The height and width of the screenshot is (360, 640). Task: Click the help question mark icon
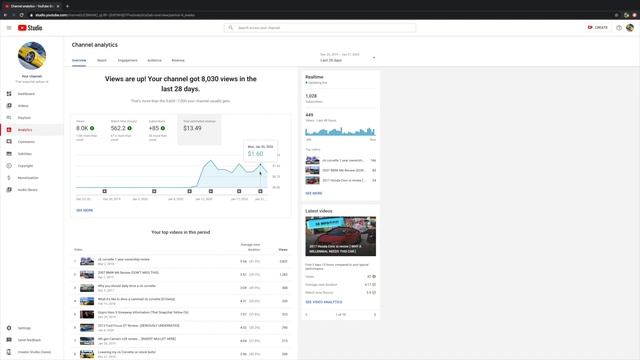[x=619, y=28]
